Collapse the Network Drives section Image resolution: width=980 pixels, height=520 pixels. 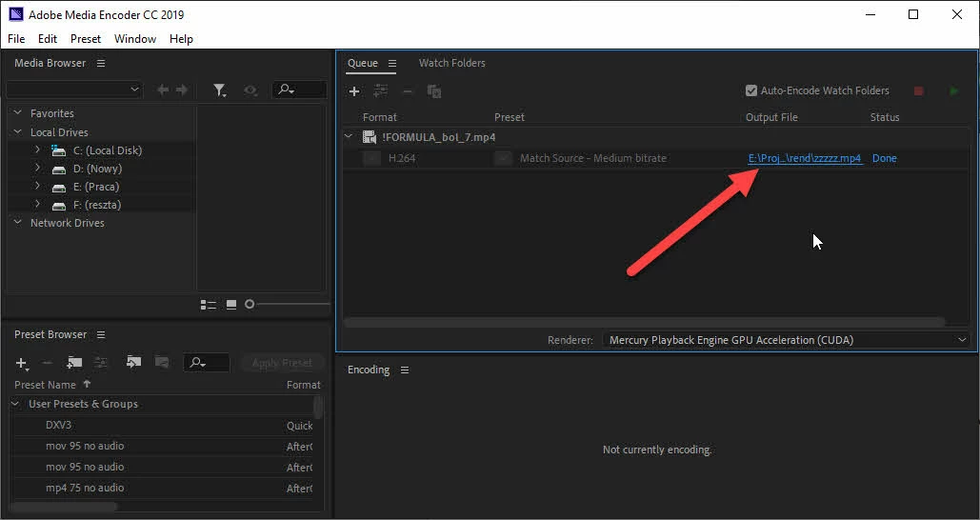tap(17, 223)
